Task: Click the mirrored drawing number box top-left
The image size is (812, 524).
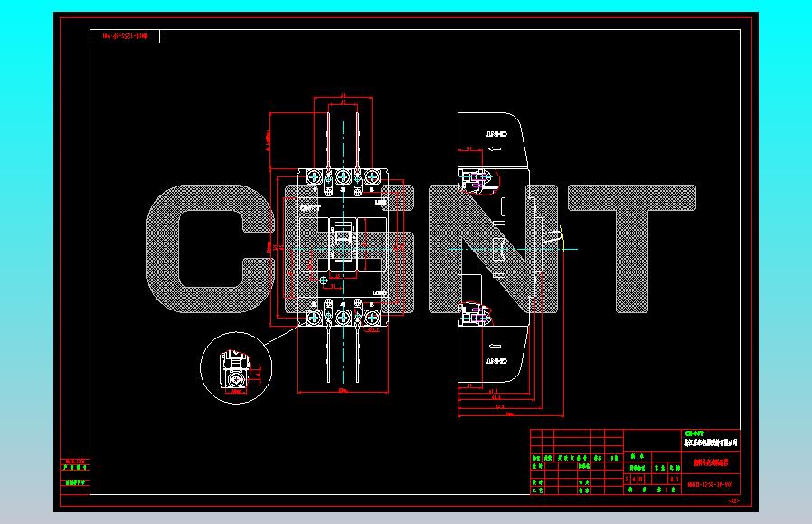Action: (125, 36)
